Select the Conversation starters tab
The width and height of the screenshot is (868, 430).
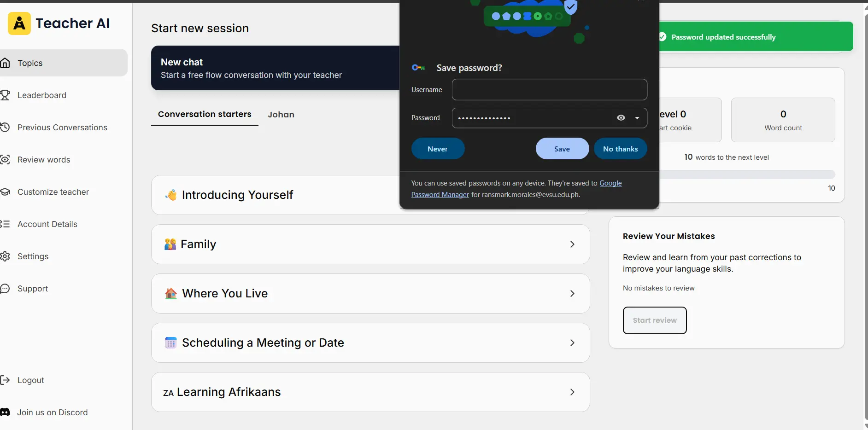[x=205, y=114]
